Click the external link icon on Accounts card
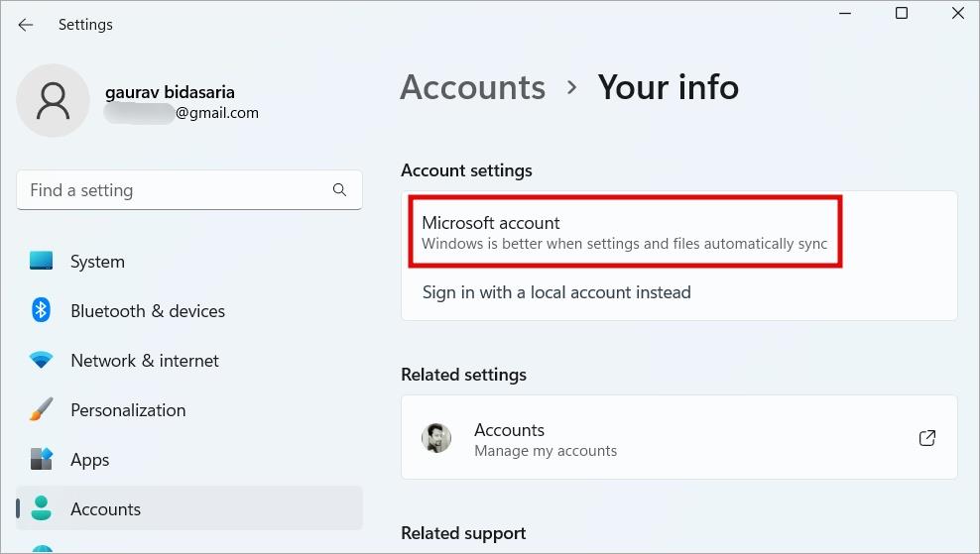 927,438
